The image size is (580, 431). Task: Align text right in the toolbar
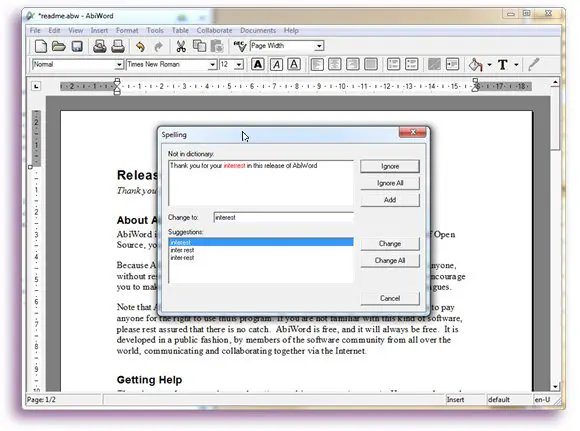point(353,64)
